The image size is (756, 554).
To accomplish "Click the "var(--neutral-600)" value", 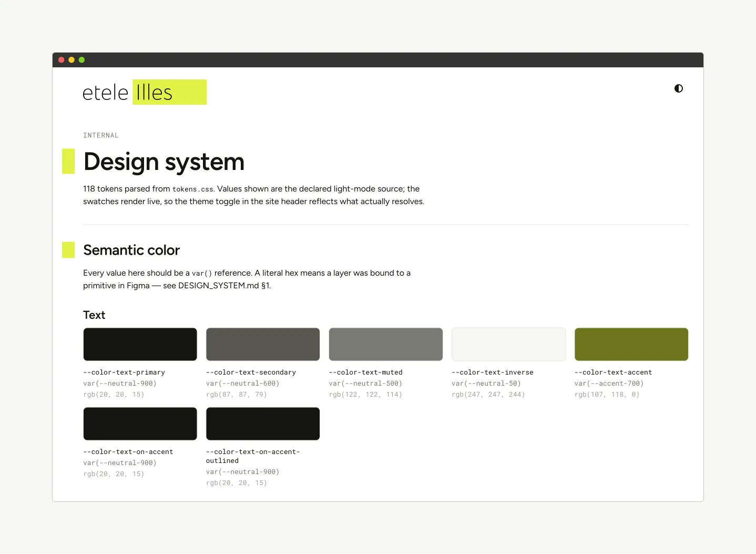I will (243, 384).
